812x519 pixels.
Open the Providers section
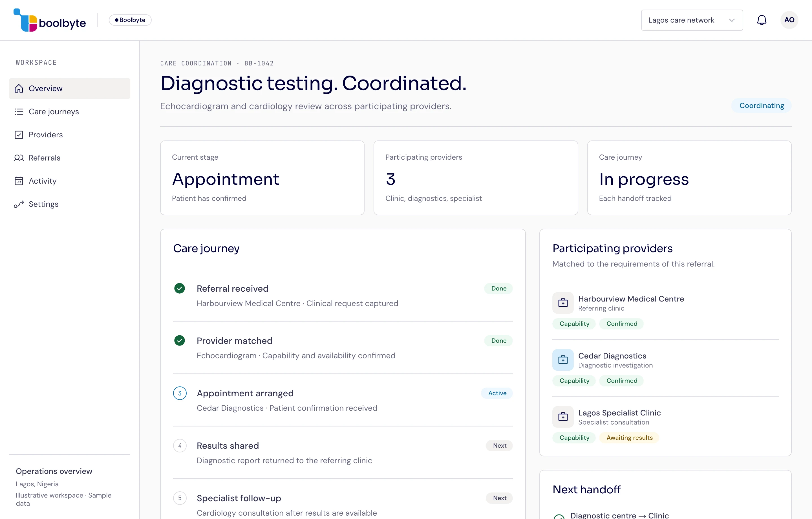pyautogui.click(x=69, y=135)
